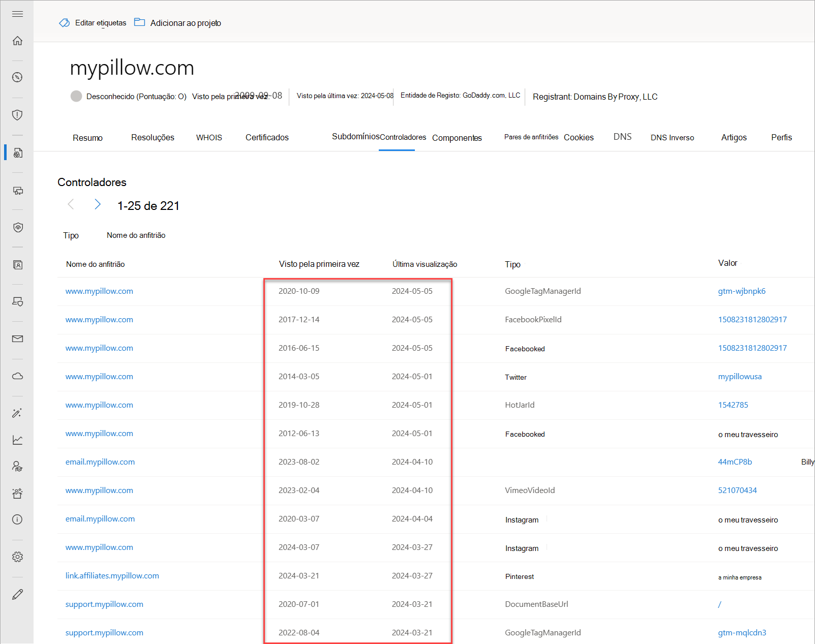Open value link gtm-mqlcdn3
The image size is (815, 644).
(742, 633)
